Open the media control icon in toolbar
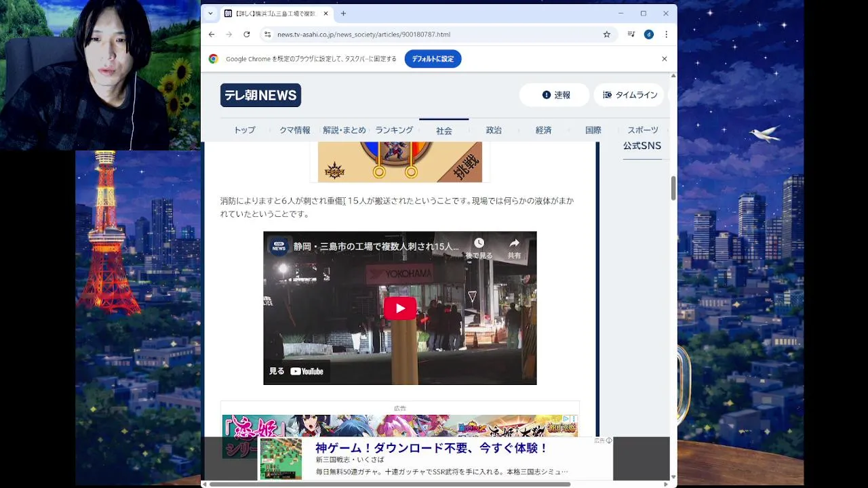The height and width of the screenshot is (488, 868). 631,34
